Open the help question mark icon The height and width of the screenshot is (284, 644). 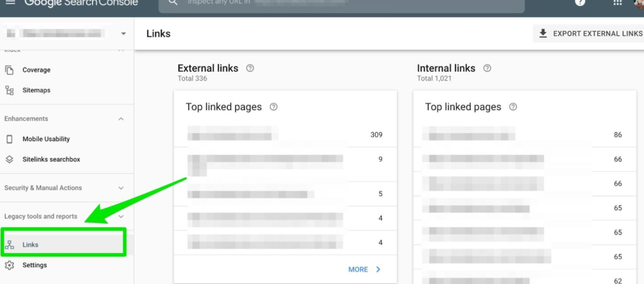click(x=580, y=3)
